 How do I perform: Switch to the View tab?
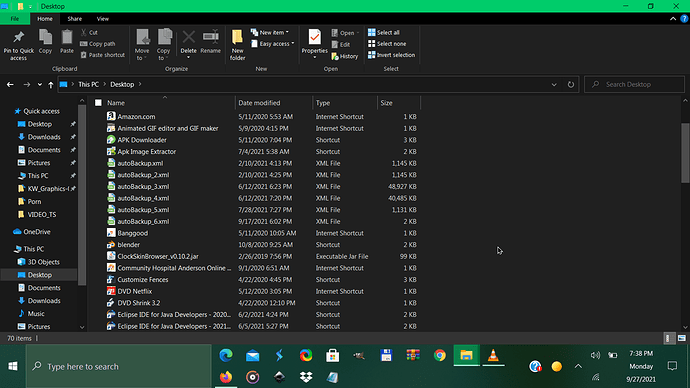tap(103, 19)
